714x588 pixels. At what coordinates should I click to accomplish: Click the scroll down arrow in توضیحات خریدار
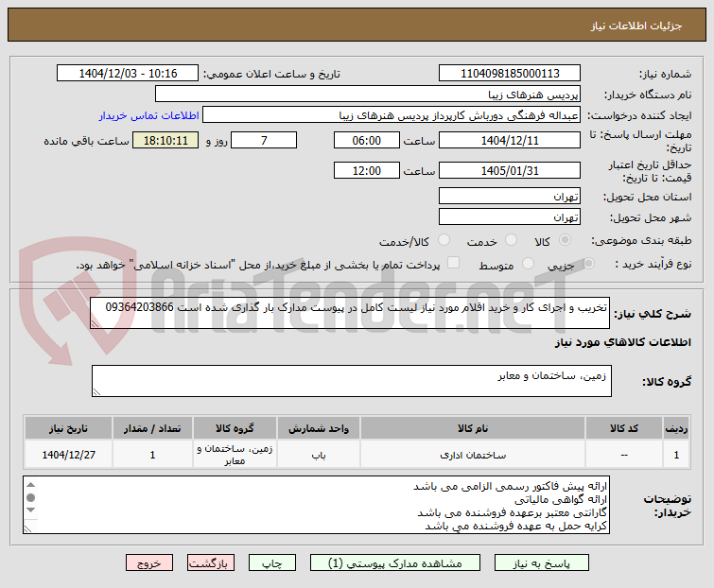pos(30,510)
